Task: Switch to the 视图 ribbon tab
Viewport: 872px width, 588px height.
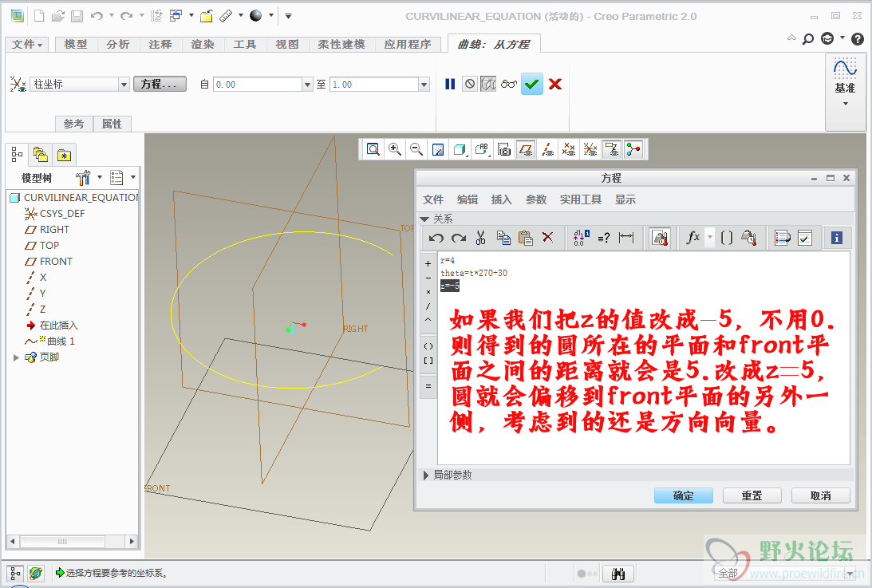Action: (287, 44)
